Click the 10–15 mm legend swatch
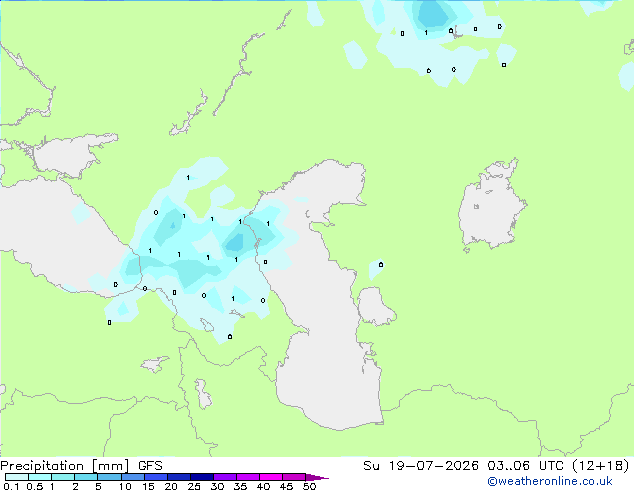 tap(133, 477)
